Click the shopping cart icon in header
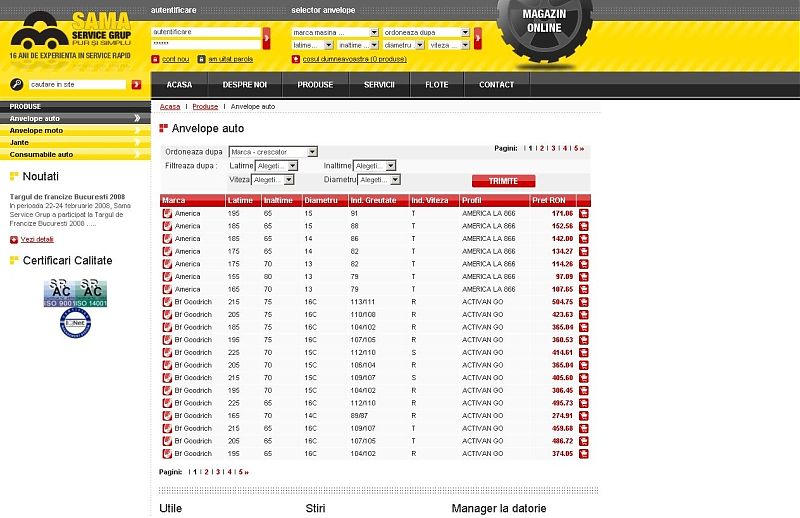 [295, 59]
